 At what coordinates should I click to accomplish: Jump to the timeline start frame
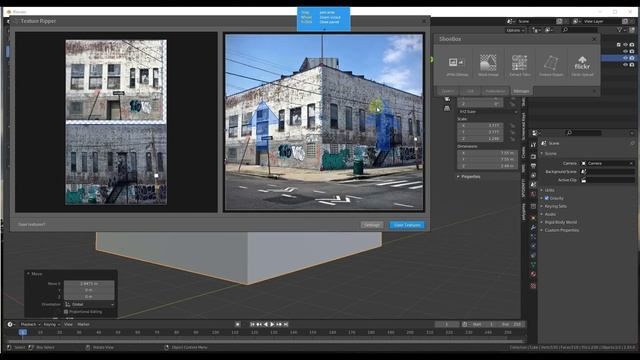[252, 324]
